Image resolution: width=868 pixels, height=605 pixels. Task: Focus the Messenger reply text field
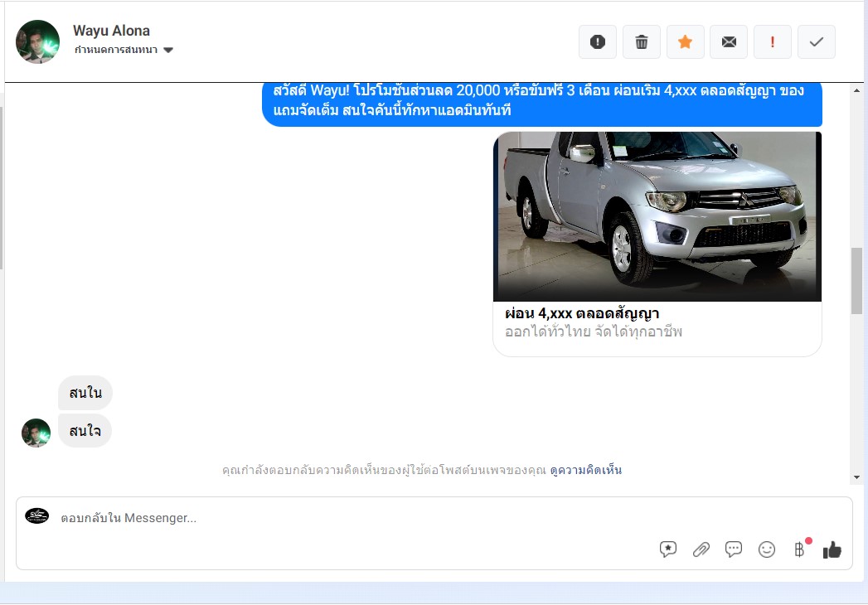click(x=332, y=518)
